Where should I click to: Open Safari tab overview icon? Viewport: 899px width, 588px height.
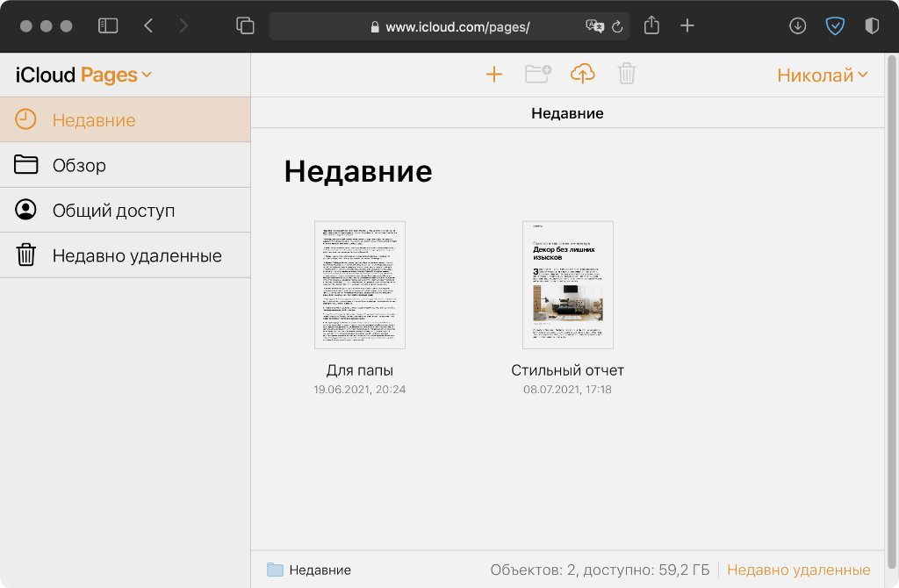pyautogui.click(x=245, y=26)
